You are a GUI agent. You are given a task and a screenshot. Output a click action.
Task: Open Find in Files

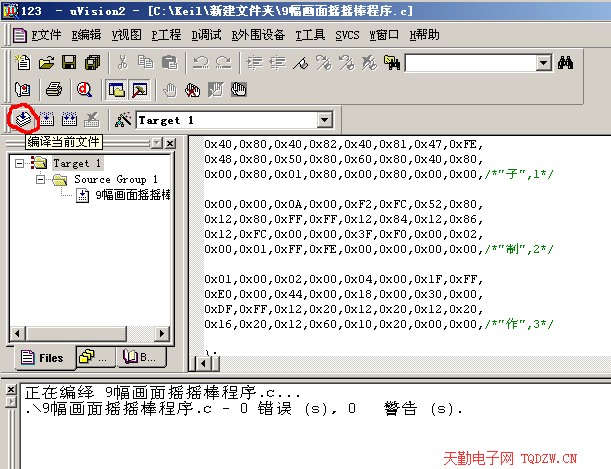point(392,62)
